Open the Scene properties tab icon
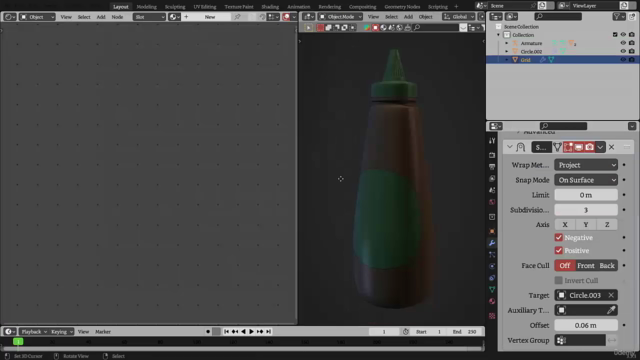Viewport: 640px width, 360px height. (x=492, y=190)
